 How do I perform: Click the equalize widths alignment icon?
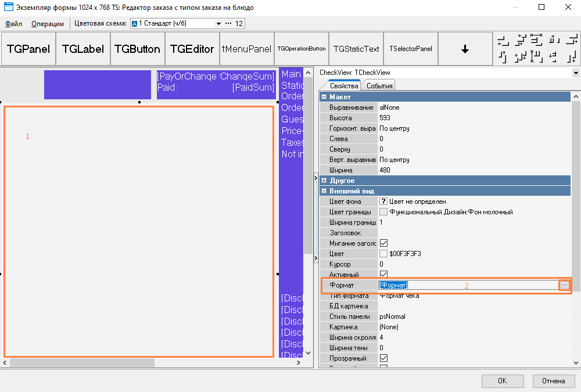(536, 40)
